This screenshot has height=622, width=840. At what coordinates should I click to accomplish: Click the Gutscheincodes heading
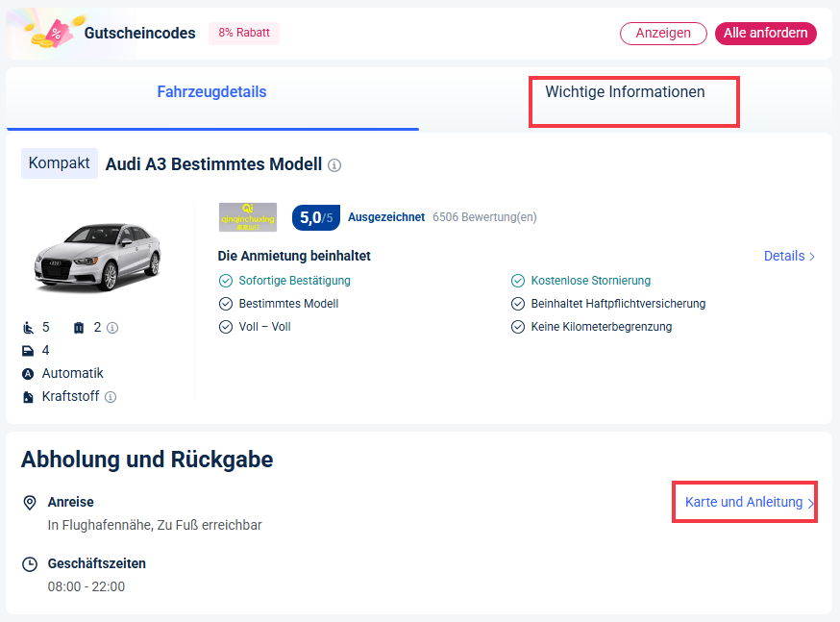click(139, 34)
